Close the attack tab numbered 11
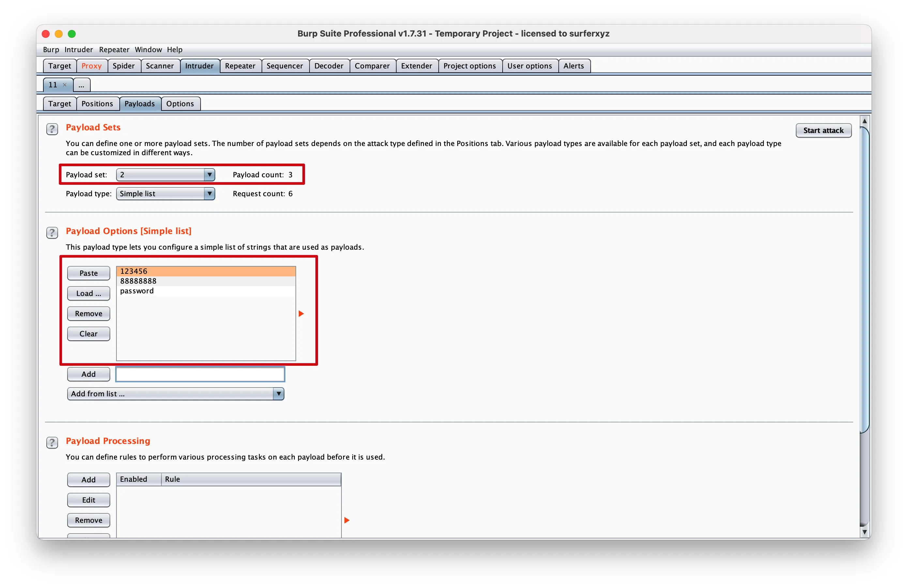The width and height of the screenshot is (908, 588). 65,85
